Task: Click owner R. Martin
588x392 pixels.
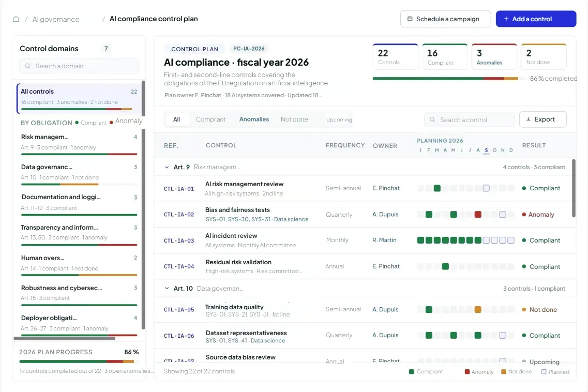Action: pos(384,240)
